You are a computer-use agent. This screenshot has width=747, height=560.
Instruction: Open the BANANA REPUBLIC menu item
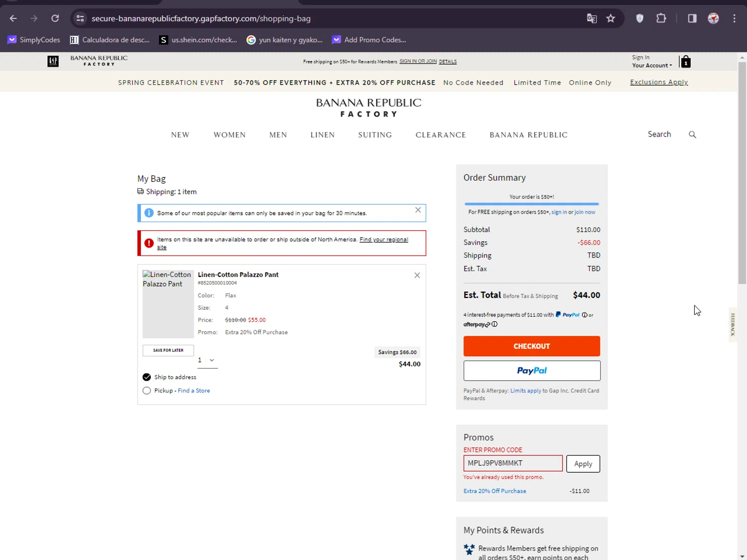pos(528,135)
